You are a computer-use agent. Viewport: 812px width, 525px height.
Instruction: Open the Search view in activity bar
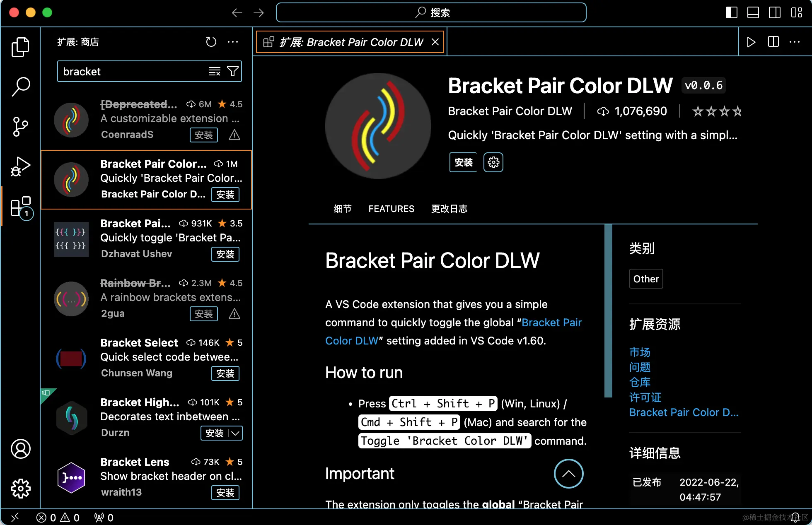[20, 87]
